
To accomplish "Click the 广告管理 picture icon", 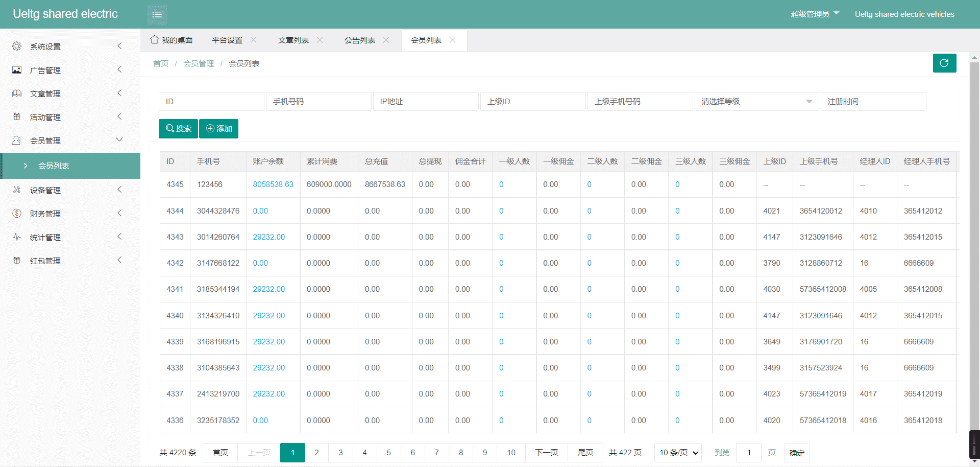I will coord(17,70).
